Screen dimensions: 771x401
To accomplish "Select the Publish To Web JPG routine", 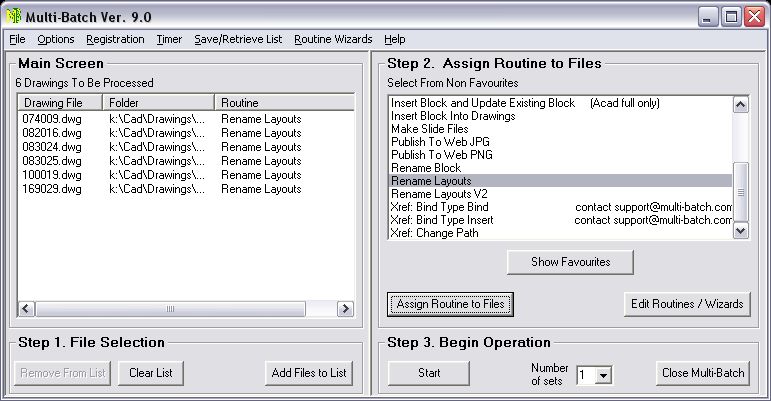I will (x=560, y=142).
